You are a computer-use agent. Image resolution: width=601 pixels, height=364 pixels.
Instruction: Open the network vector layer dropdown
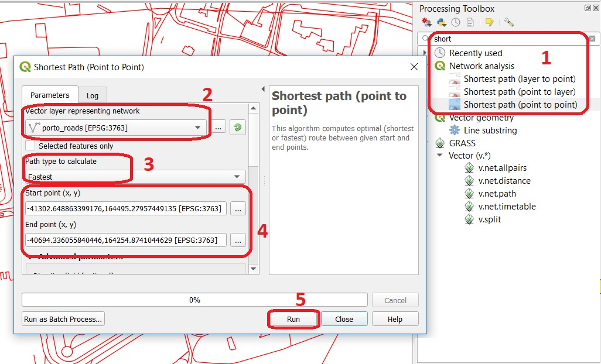pyautogui.click(x=116, y=128)
